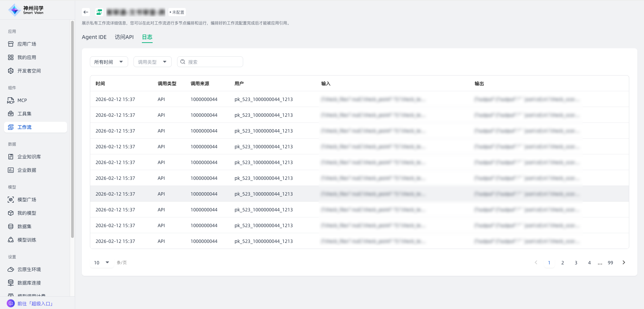Click the 搜索 search input field
644x309 pixels.
coord(213,62)
